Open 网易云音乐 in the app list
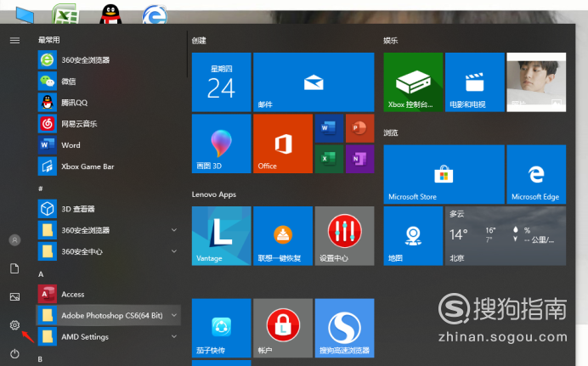Image resolution: width=588 pixels, height=366 pixels. (x=109, y=124)
